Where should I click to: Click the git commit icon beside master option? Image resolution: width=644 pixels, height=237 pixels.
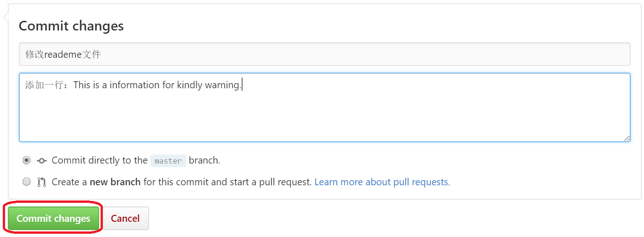[42, 161]
